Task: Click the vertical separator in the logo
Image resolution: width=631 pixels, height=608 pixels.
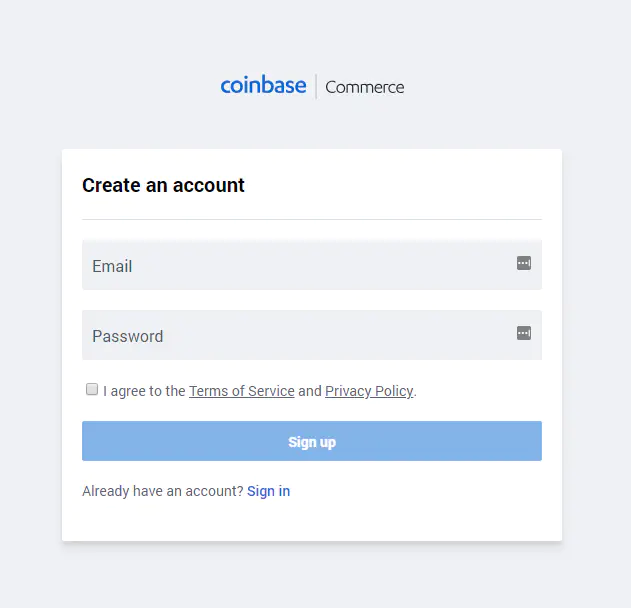Action: (x=316, y=87)
